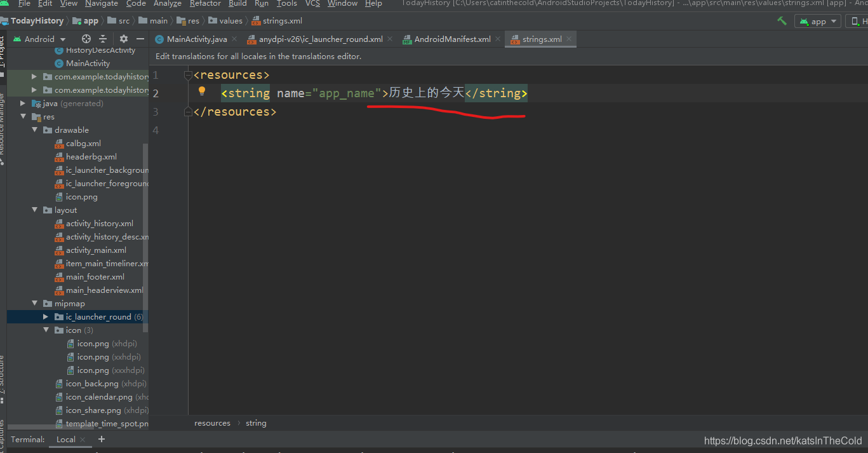Image resolution: width=868 pixels, height=453 pixels.
Task: Open the VCS menu
Action: coord(312,3)
